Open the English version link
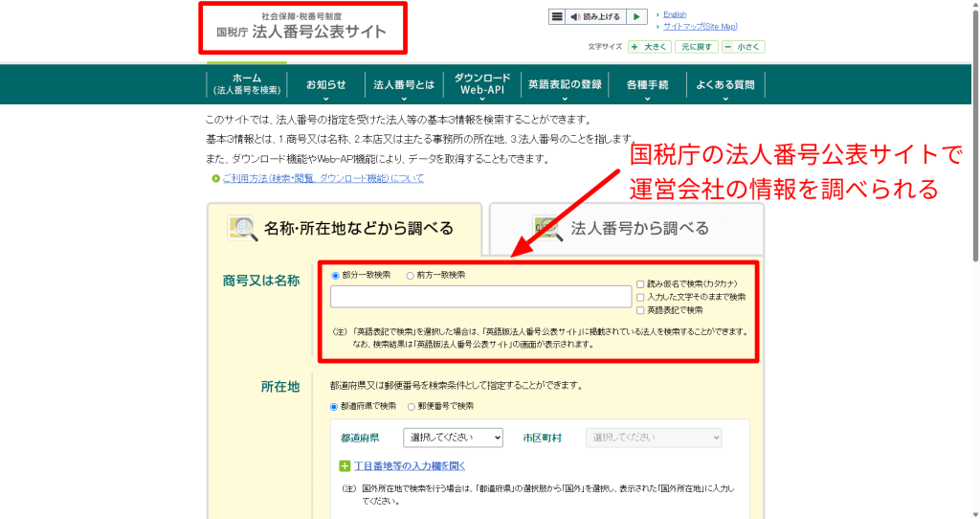This screenshot has width=980, height=519. pos(675,14)
